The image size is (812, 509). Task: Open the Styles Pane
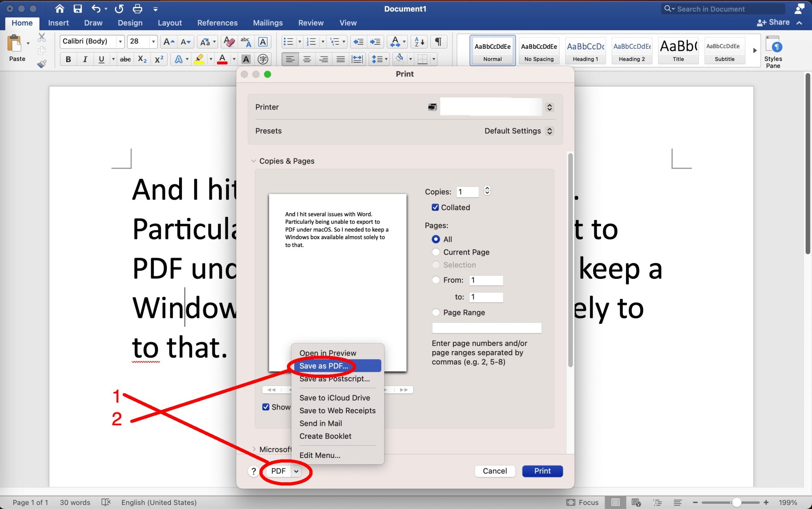tap(773, 52)
